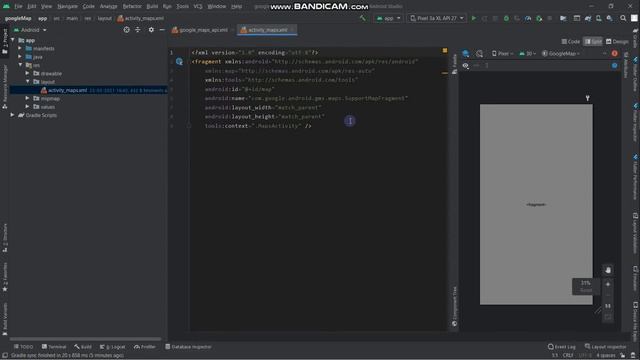Switch to google_maps_api.xml tab
640x360 pixels.
pos(202,30)
